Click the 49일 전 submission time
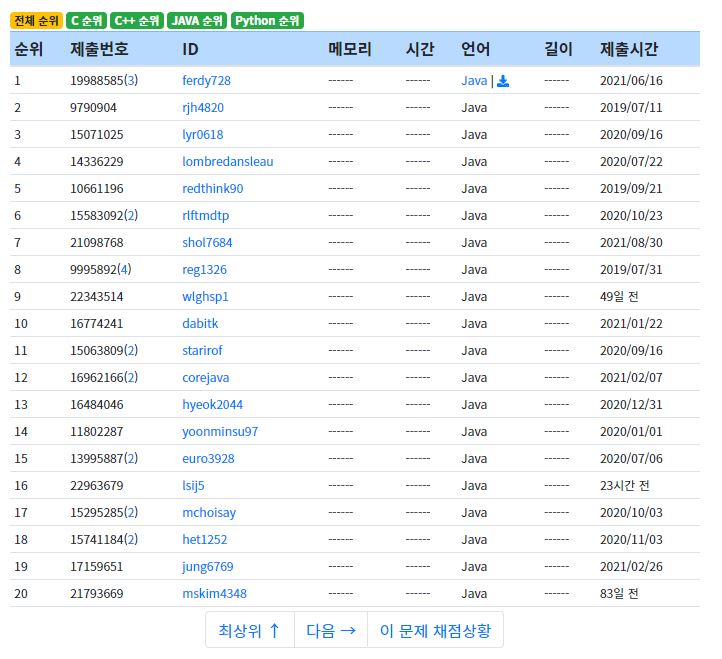This screenshot has width=722, height=659. tap(619, 297)
